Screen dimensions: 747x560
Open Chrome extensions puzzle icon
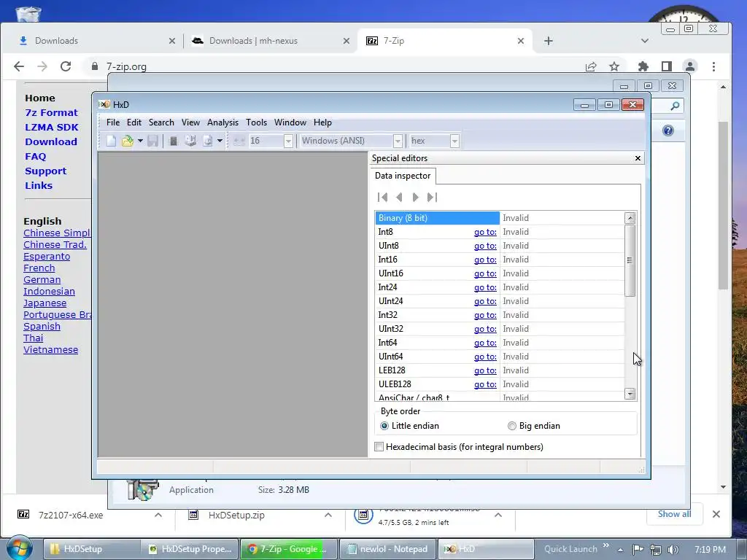tap(643, 66)
